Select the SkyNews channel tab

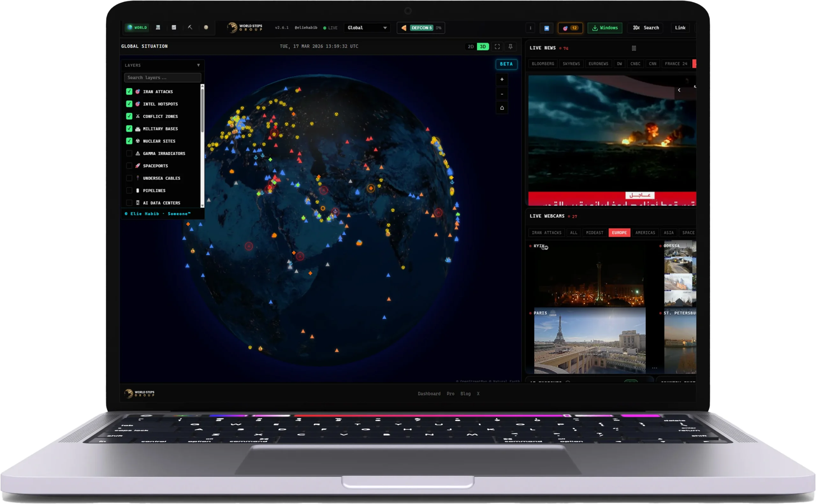(571, 64)
